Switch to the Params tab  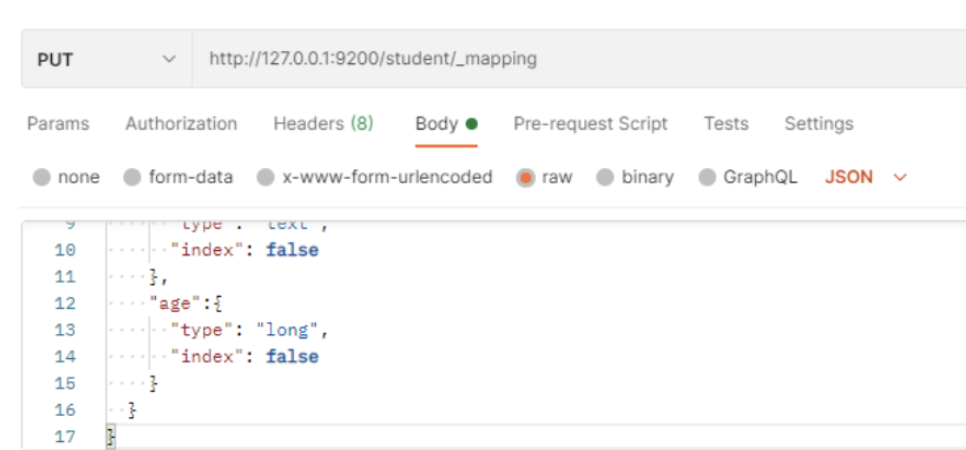tap(57, 124)
